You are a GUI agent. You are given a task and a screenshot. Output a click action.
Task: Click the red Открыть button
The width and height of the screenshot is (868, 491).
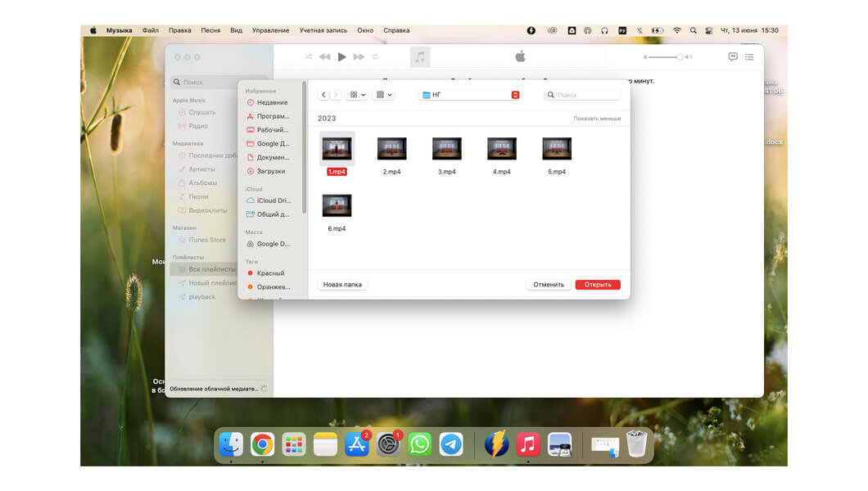[x=598, y=285]
